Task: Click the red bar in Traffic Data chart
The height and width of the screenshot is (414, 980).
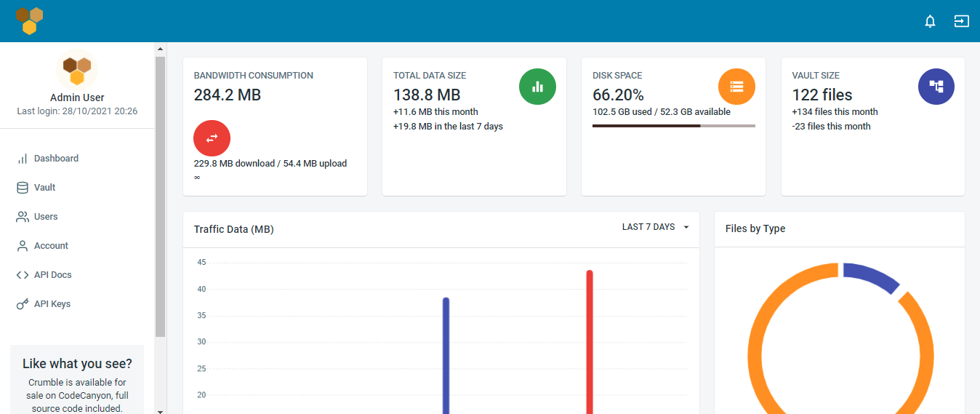Action: pyautogui.click(x=590, y=342)
